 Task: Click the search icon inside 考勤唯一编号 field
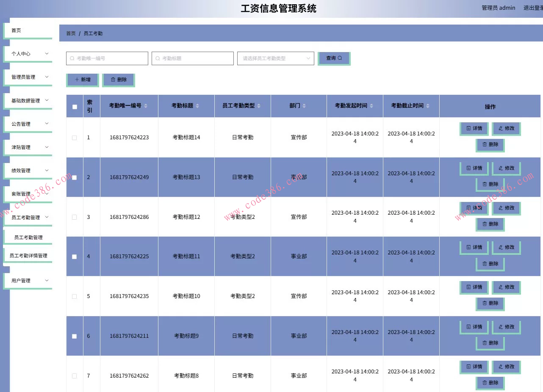[x=72, y=58]
